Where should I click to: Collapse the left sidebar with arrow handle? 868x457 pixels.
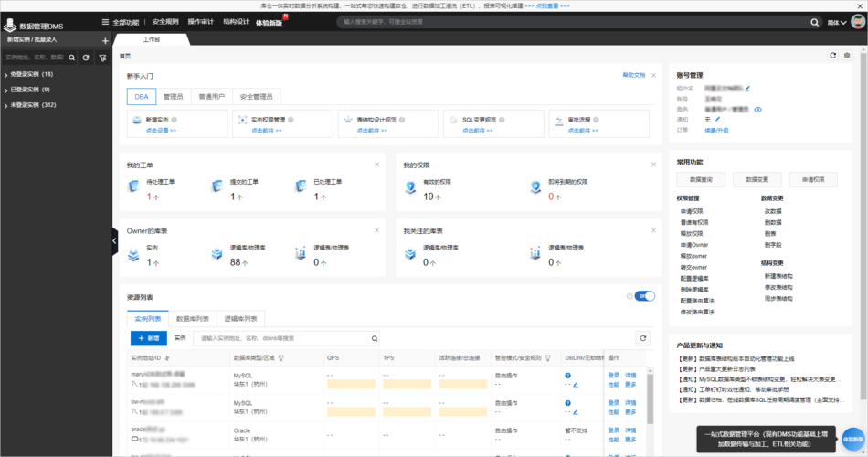point(114,241)
